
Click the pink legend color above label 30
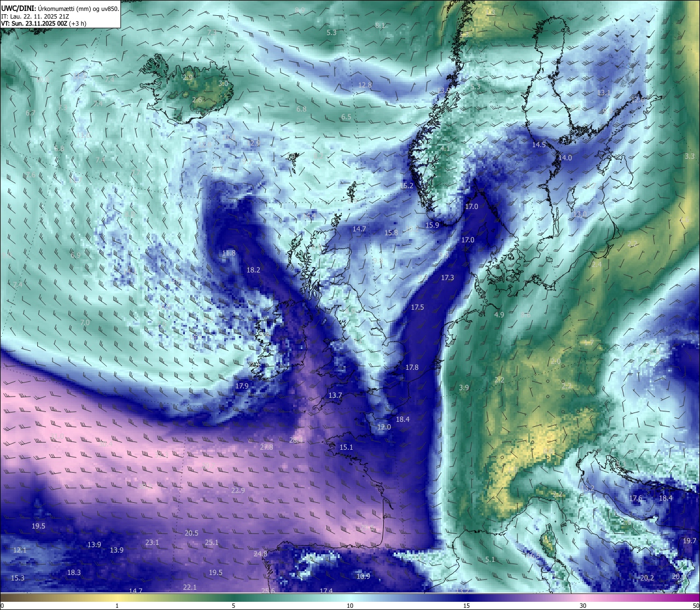pos(583,597)
